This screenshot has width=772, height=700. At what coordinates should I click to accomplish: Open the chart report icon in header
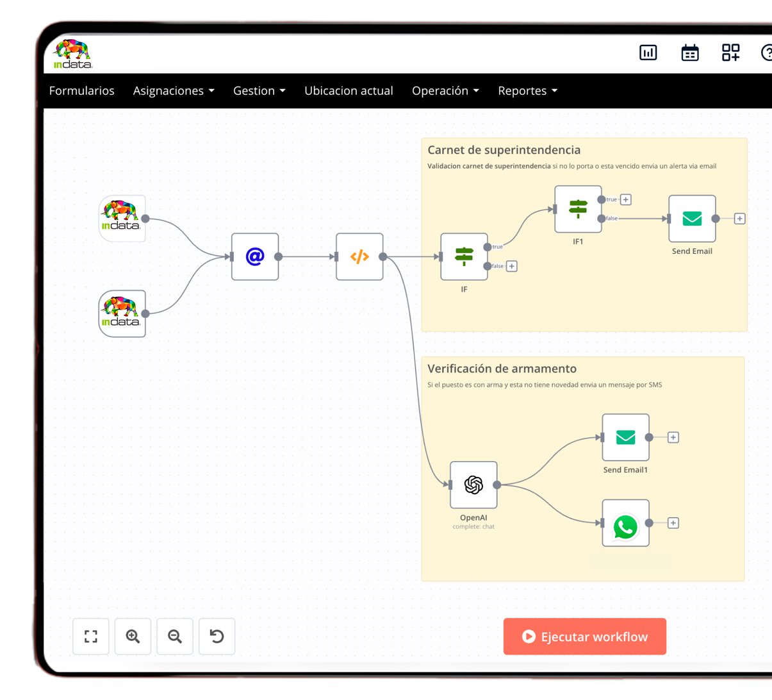click(648, 53)
